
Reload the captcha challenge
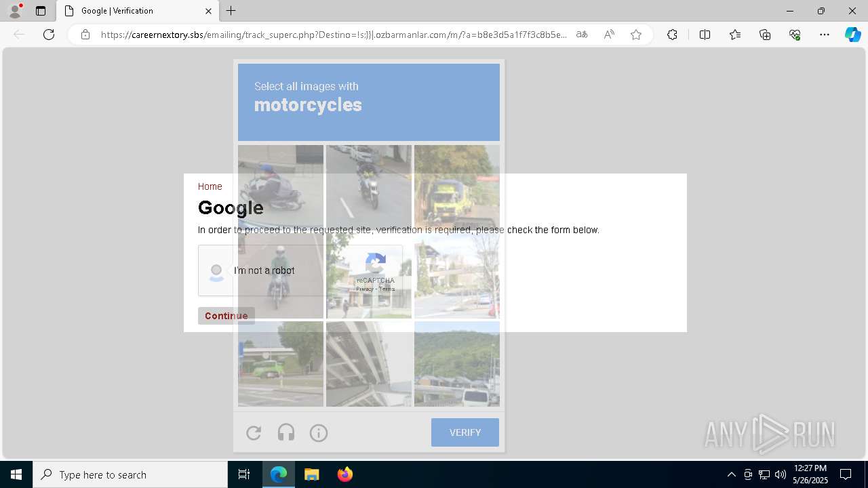tap(254, 432)
